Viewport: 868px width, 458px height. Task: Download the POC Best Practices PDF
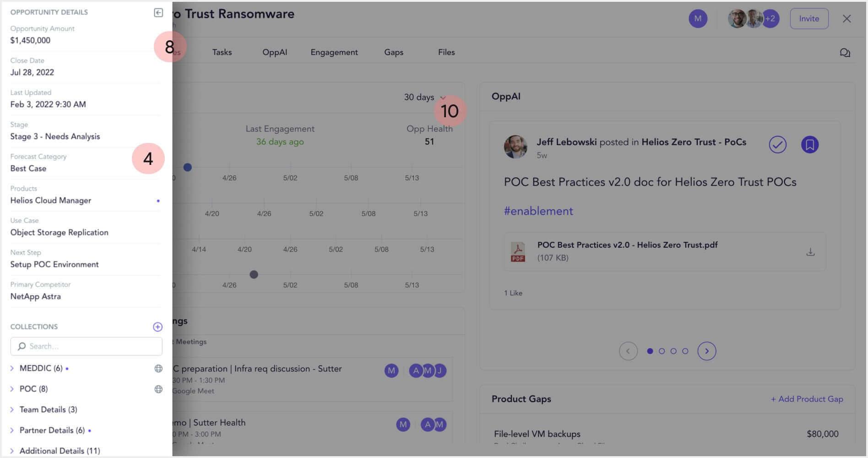click(x=810, y=252)
